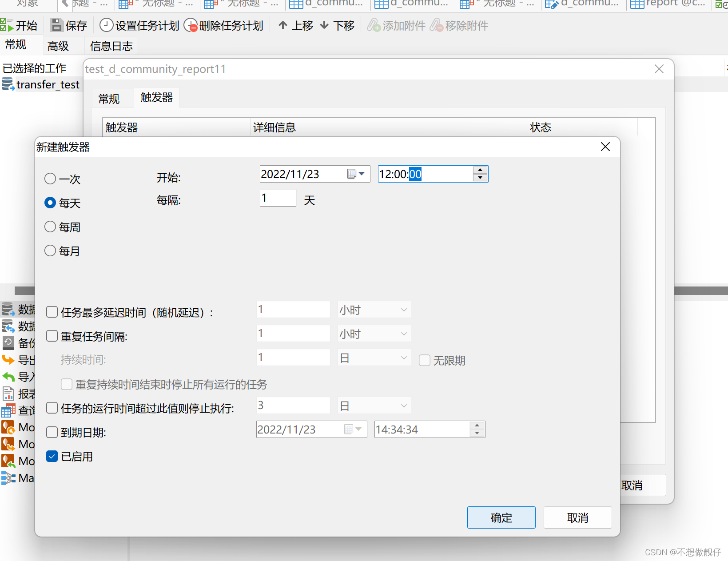728x561 pixels.
Task: Click the second MongoDB tool icon in sidebar
Action: [x=8, y=444]
